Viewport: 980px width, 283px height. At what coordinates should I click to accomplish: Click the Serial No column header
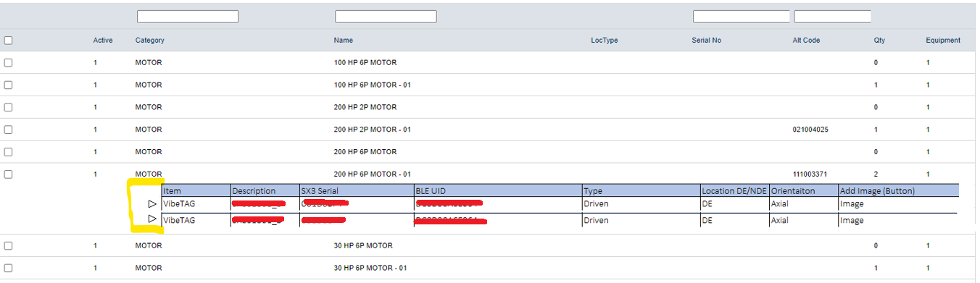[x=706, y=41]
